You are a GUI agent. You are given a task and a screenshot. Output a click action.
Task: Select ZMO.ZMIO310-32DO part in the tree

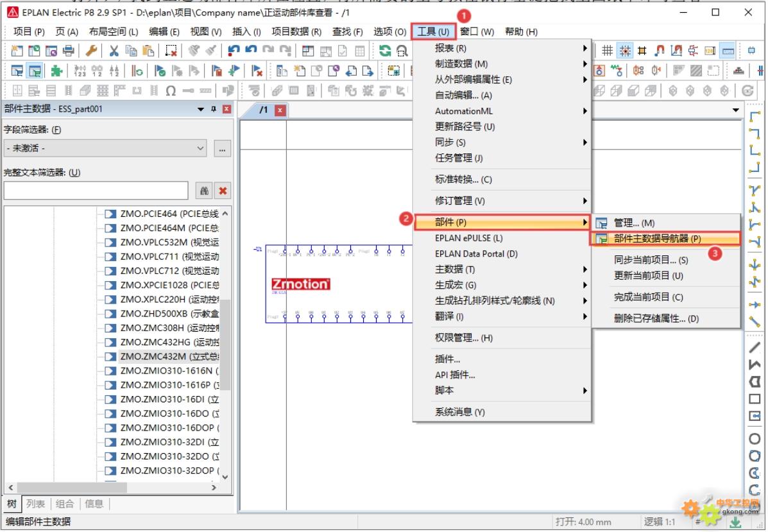point(169,456)
